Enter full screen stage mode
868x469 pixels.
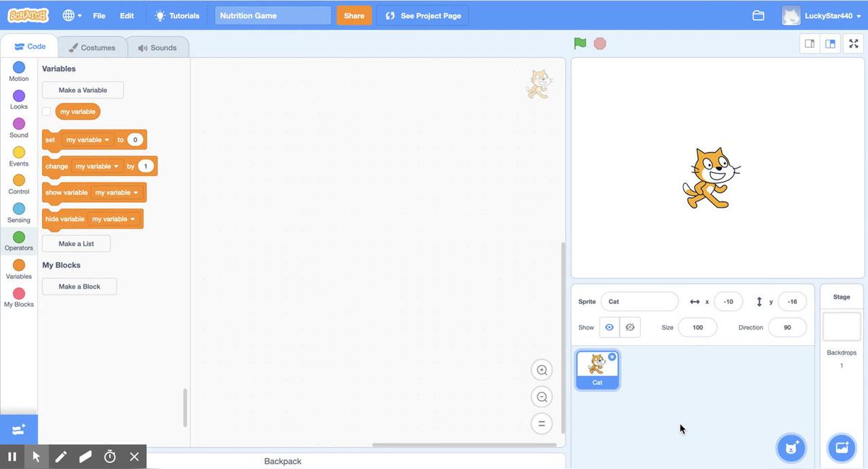click(854, 43)
